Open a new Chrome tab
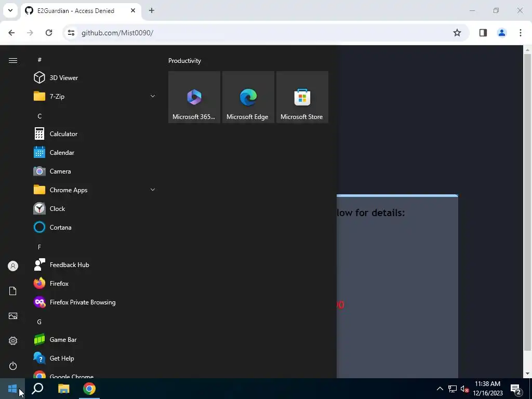 coord(151,10)
